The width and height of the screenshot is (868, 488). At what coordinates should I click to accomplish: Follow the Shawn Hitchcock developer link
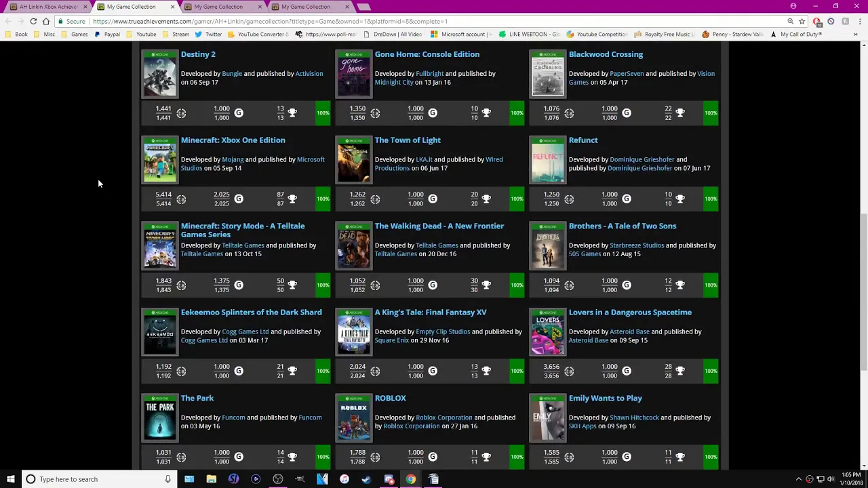click(x=634, y=418)
